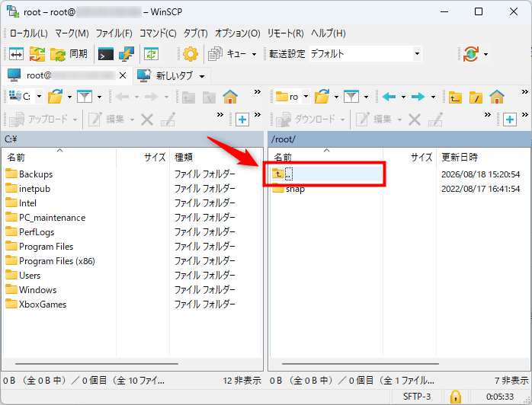Screen dimensions: 532x405
Task: Go to local home directory icon
Action: pyautogui.click(x=230, y=97)
